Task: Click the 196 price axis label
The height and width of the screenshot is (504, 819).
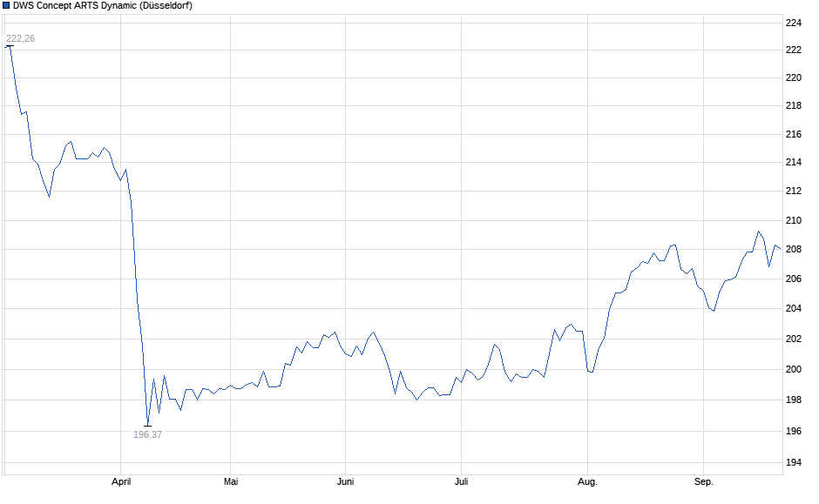Action: [794, 432]
